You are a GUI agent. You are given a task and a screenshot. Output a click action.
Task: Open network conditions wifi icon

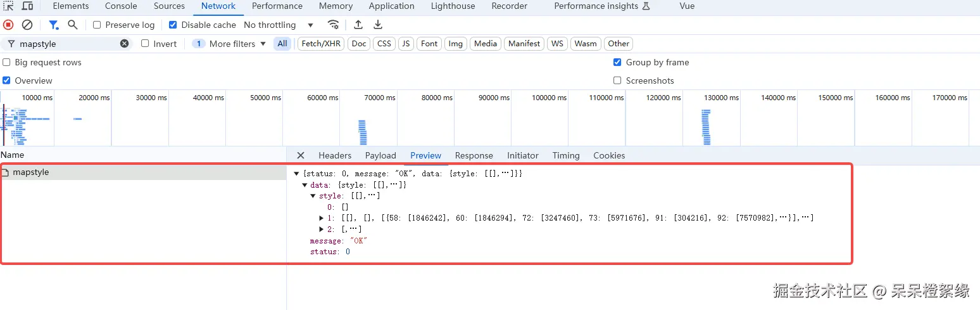[333, 25]
